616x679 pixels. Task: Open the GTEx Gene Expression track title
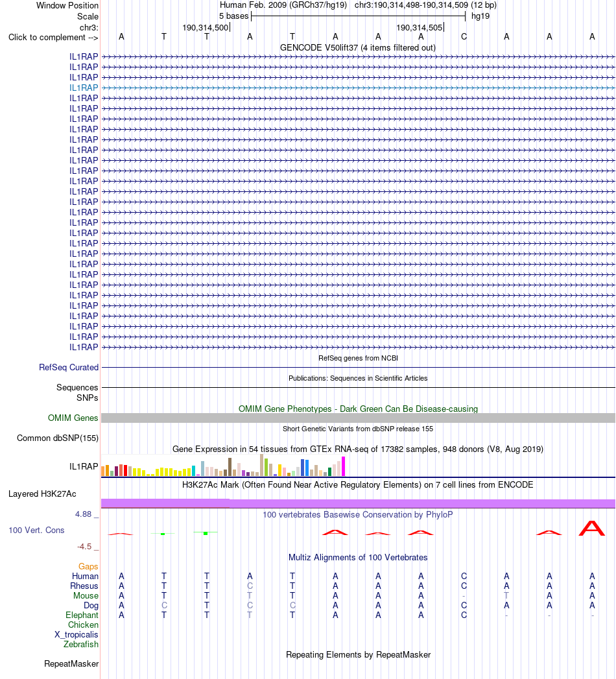point(358,449)
